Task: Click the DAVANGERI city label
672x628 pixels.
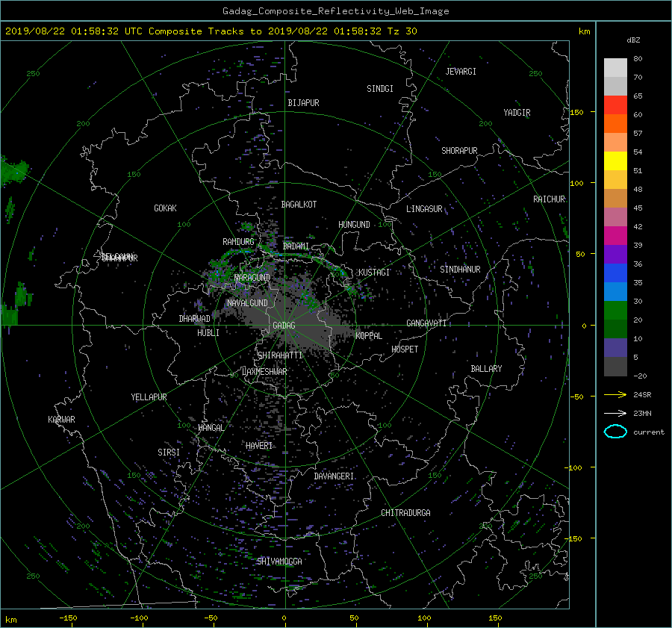Action: (x=334, y=476)
